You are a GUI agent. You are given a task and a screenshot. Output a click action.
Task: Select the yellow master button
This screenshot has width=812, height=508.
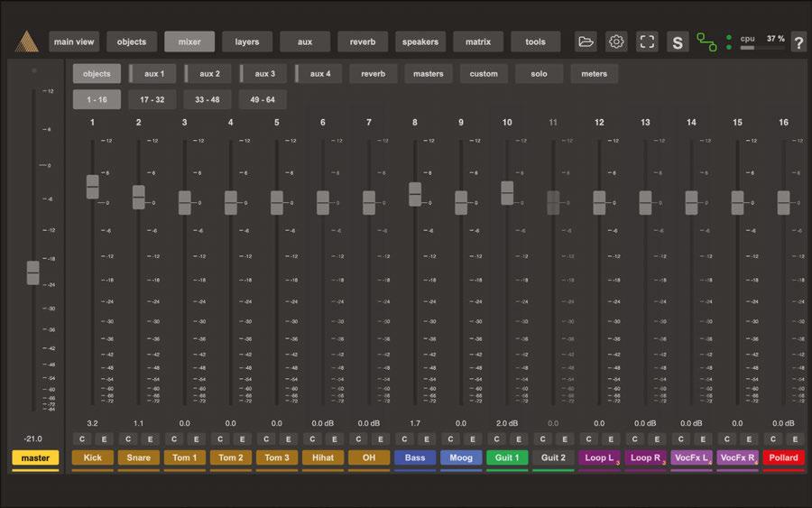[35, 457]
